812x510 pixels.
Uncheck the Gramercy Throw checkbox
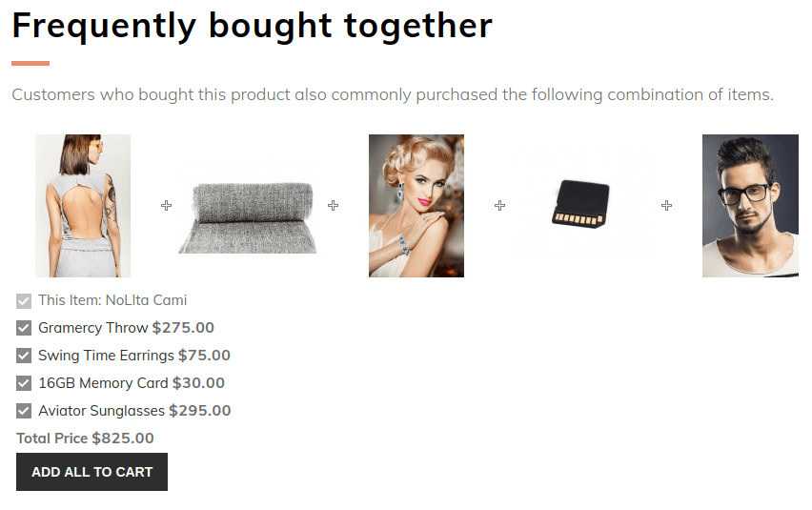(x=24, y=328)
